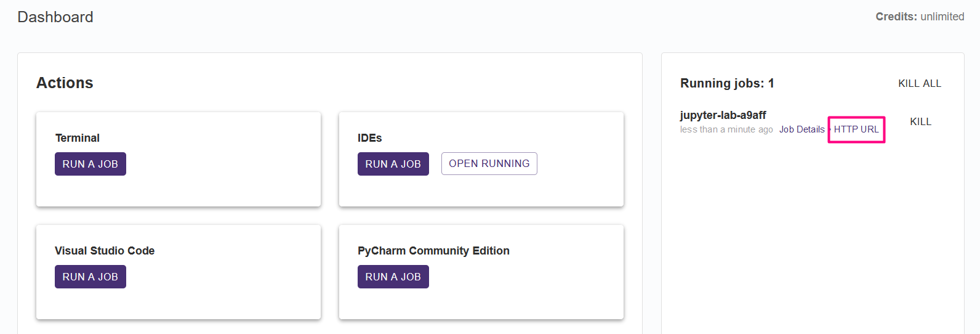The image size is (980, 334).
Task: Kill all running jobs
Action: pos(920,83)
